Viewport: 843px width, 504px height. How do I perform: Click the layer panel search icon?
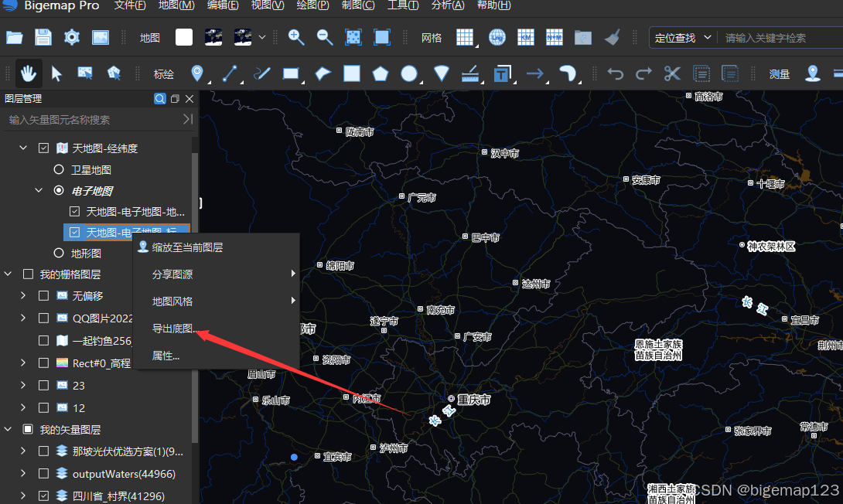159,99
